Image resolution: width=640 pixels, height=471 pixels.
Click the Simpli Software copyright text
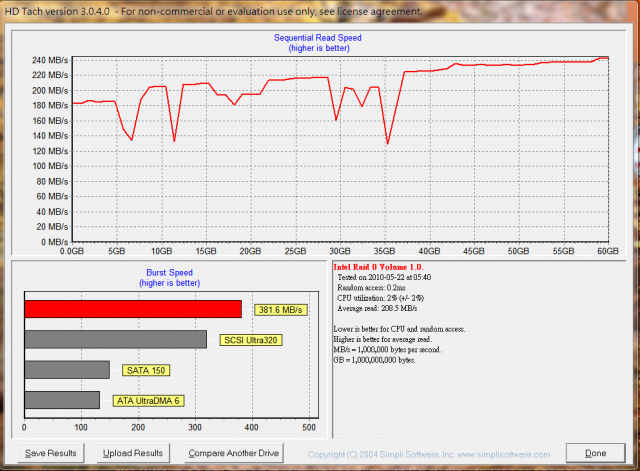(429, 454)
